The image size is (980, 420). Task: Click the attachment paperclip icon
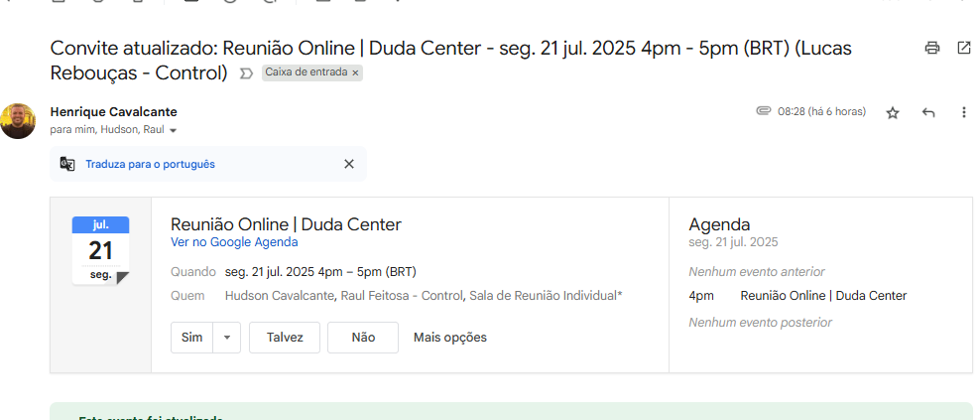pyautogui.click(x=763, y=111)
